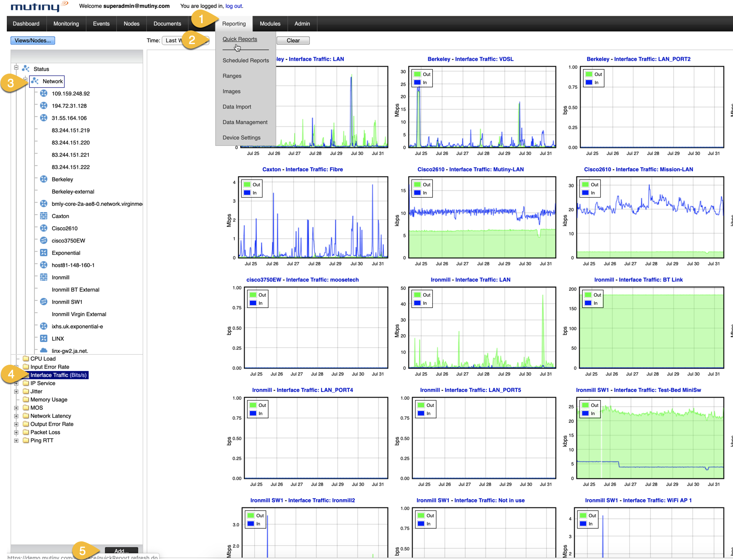733x560 pixels.
Task: Expand the MOS folder
Action: click(x=16, y=408)
